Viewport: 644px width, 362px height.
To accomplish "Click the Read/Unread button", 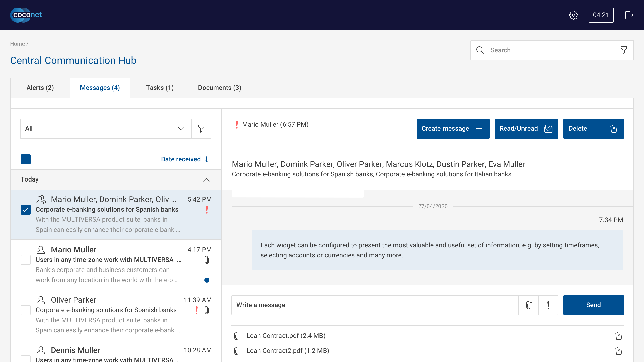I will click(526, 129).
